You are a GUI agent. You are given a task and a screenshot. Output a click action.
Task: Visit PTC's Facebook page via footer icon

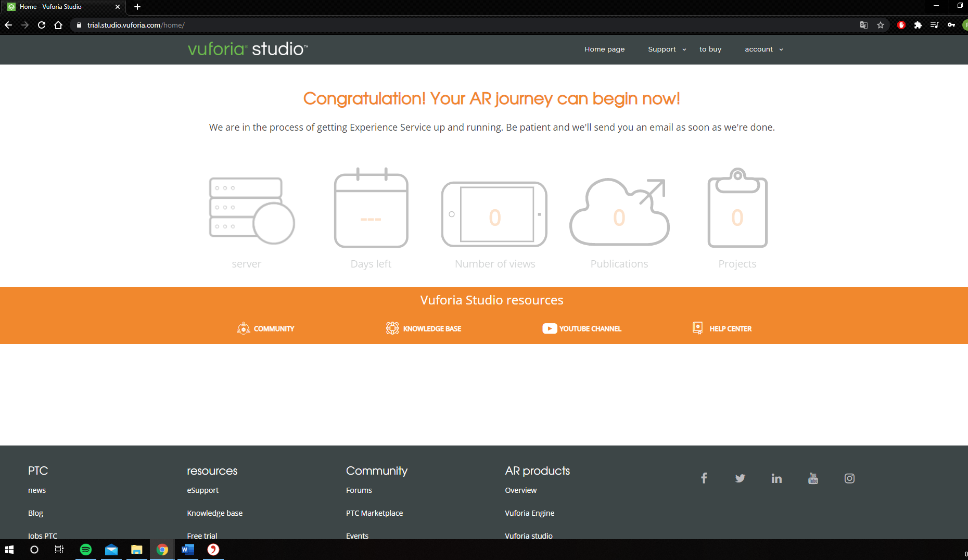coord(704,478)
